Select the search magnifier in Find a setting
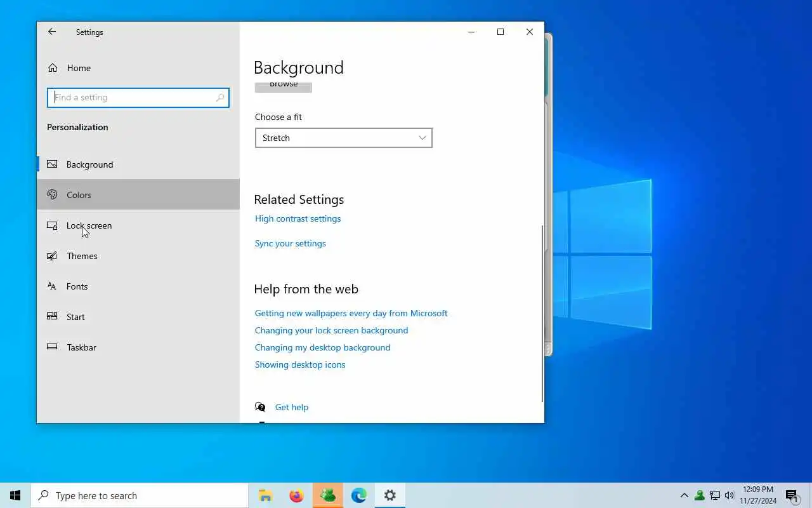 click(220, 98)
